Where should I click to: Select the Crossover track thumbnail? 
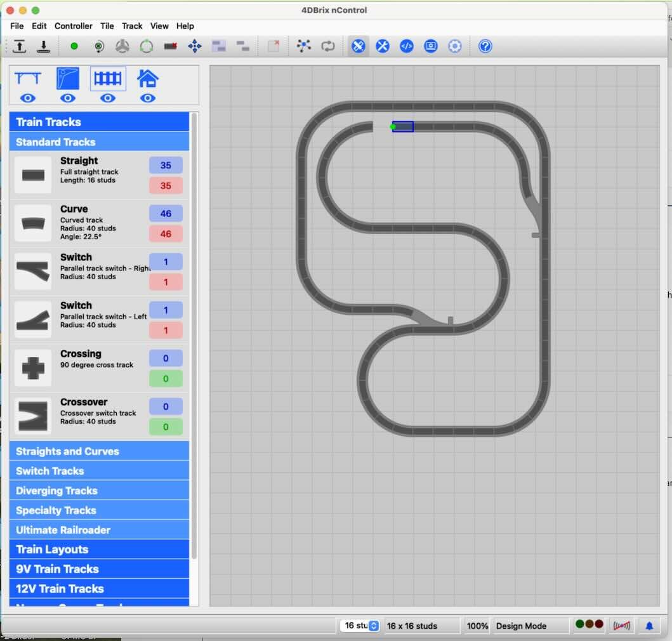pyautogui.click(x=33, y=416)
